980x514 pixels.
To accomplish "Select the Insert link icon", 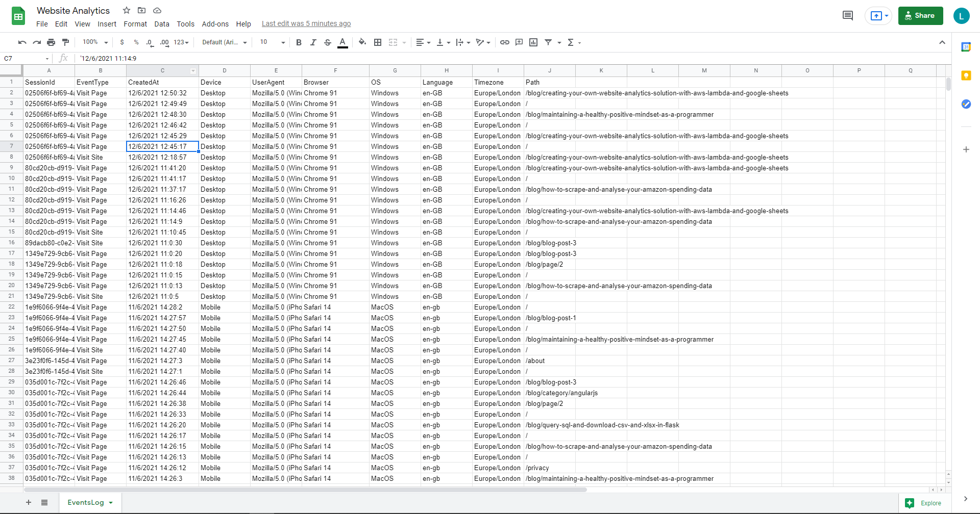I will 505,42.
